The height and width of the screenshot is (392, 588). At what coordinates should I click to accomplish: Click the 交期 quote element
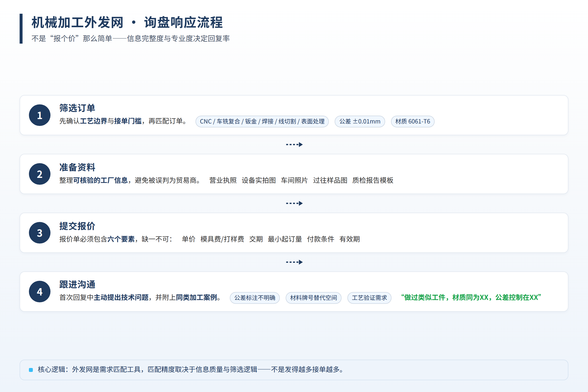(256, 239)
